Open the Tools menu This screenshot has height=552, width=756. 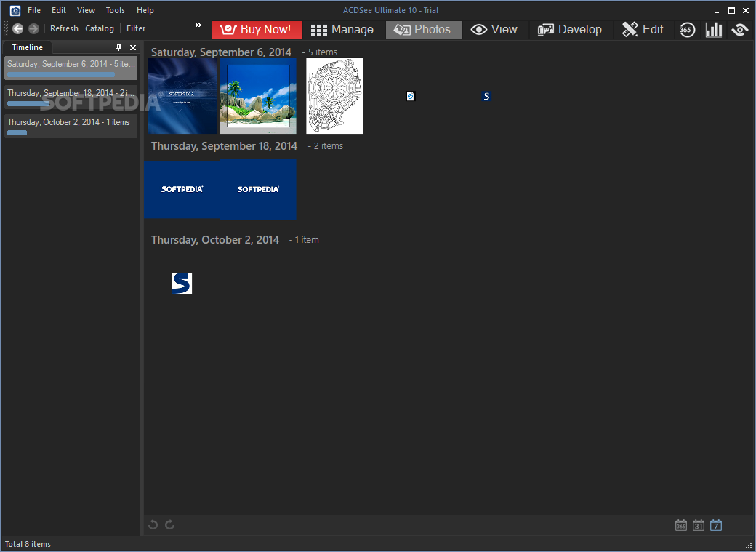(116, 10)
